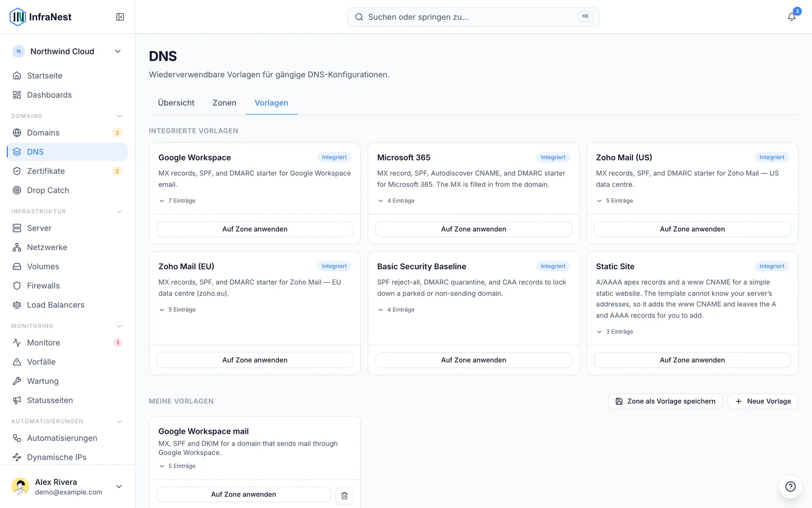Apply Microsoft 365 template to zone

pos(474,229)
